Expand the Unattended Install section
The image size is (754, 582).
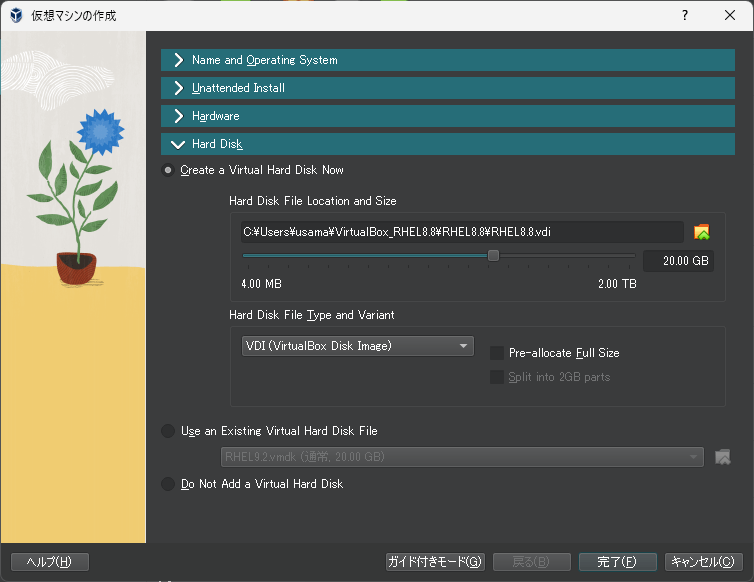point(448,88)
